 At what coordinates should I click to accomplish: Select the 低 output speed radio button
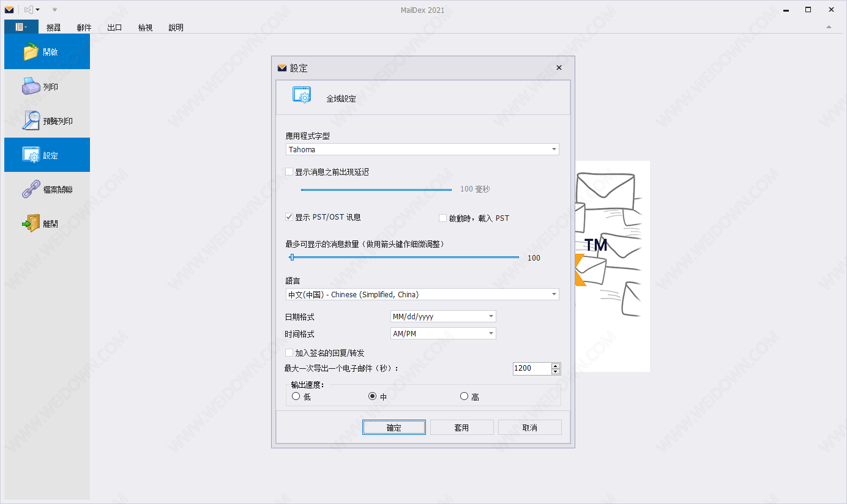[296, 396]
